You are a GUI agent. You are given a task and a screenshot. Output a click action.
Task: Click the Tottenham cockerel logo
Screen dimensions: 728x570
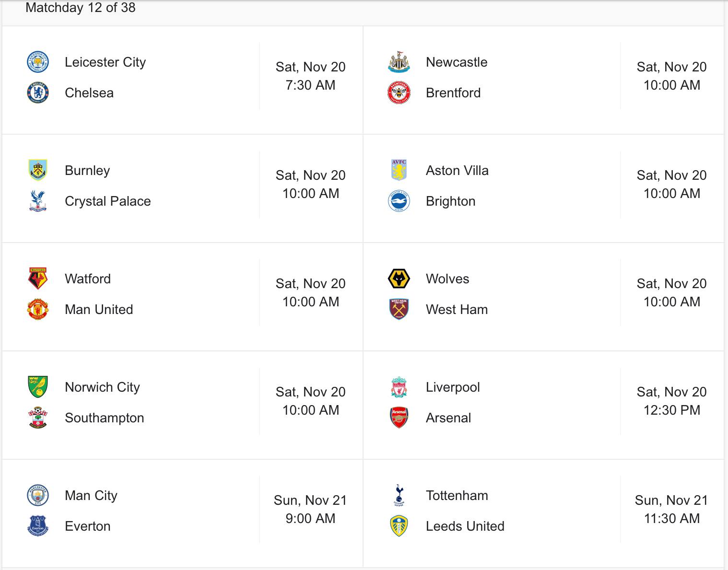pos(399,496)
